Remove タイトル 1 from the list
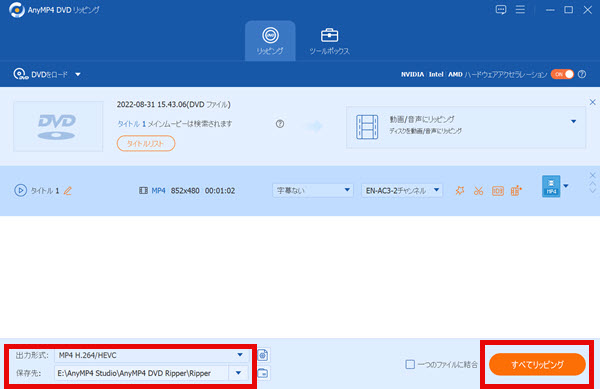600x389 pixels. (x=592, y=175)
